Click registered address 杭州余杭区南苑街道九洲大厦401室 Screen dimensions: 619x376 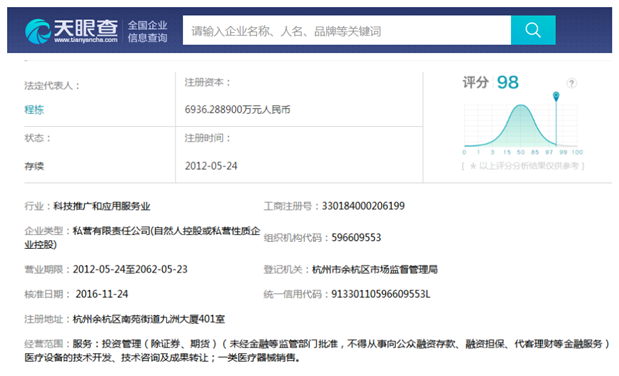coord(149,319)
